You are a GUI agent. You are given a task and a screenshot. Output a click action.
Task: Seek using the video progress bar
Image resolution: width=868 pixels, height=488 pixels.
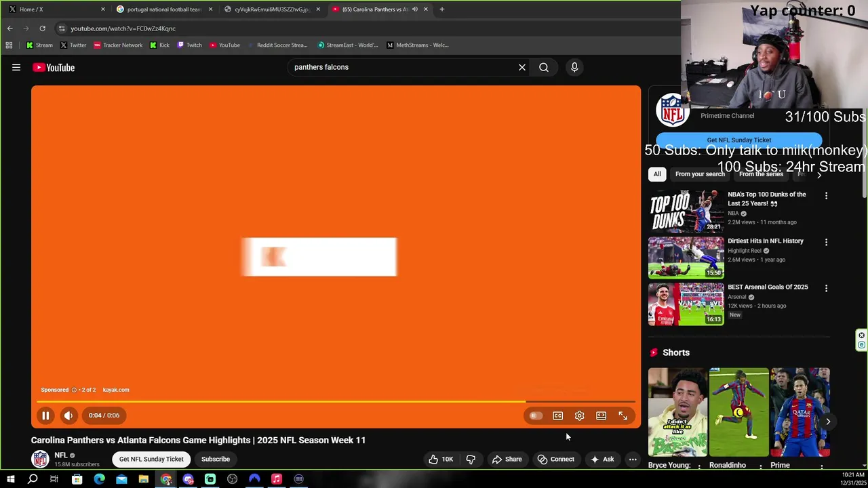[x=336, y=402]
